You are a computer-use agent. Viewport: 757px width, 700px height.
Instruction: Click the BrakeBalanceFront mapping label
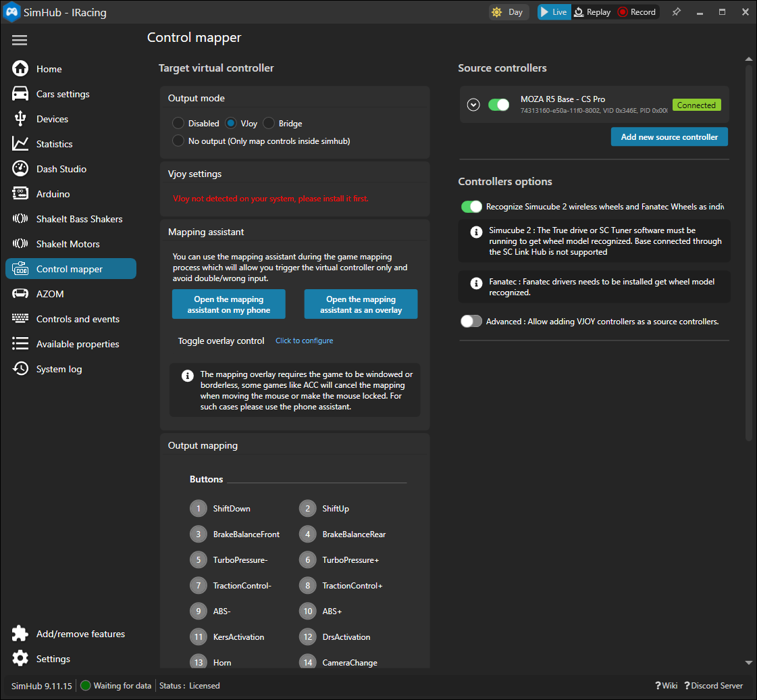[x=246, y=534]
